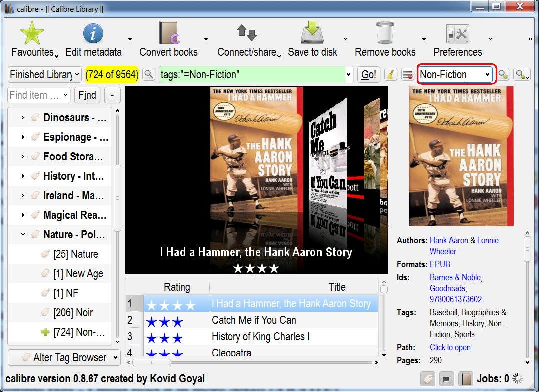Open the Barnes & Noble id link
This screenshot has width=539, height=392.
(456, 277)
